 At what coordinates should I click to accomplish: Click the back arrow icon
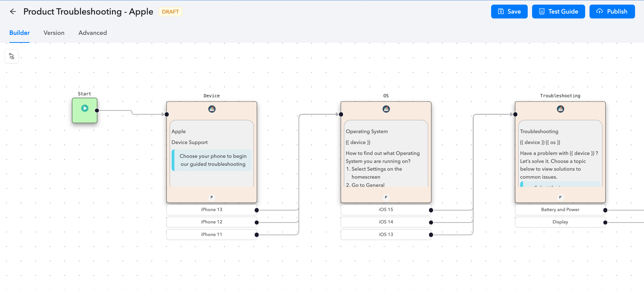13,11
